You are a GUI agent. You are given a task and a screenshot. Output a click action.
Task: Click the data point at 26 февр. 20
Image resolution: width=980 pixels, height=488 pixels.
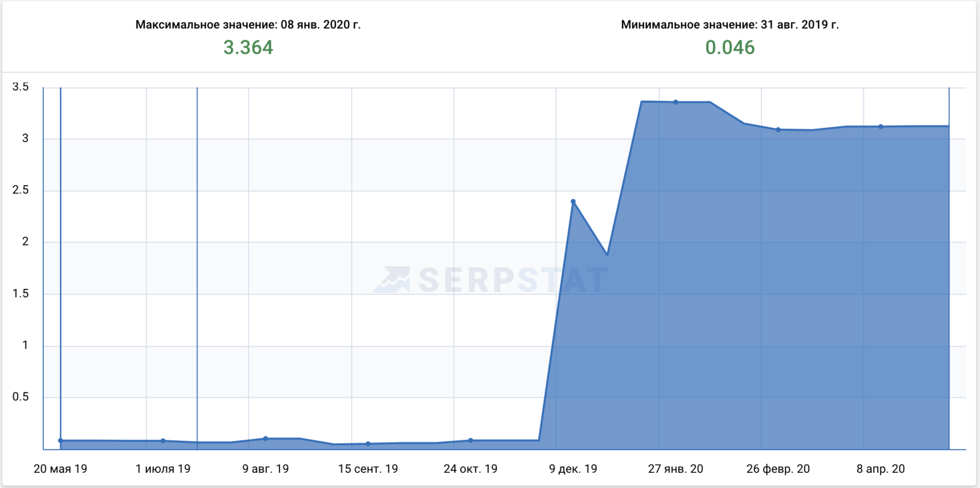coord(778,130)
